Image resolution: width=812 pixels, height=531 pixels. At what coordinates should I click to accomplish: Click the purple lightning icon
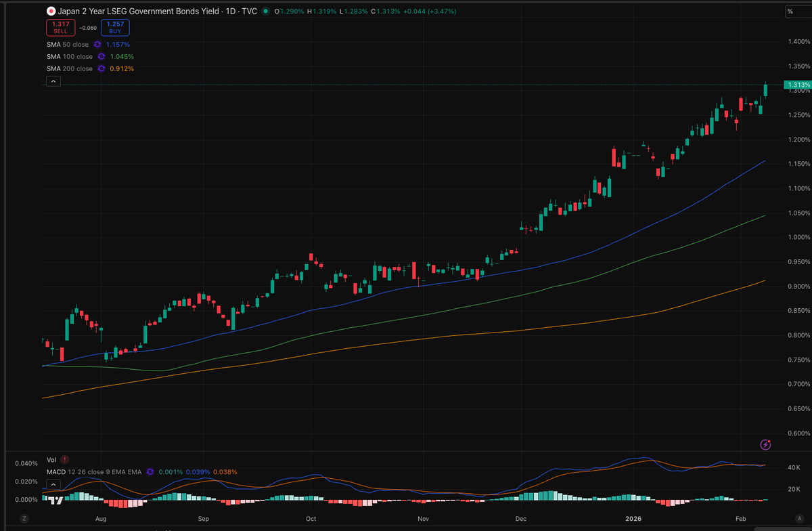(765, 444)
